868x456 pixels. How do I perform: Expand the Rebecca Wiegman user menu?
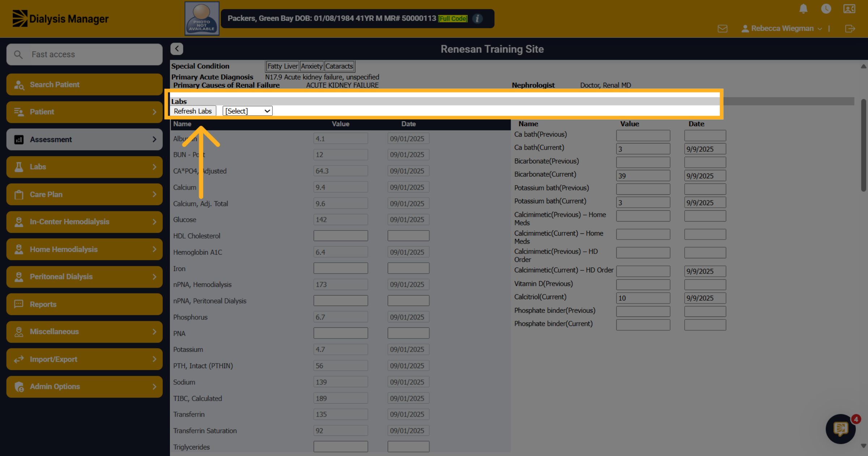[x=782, y=29]
